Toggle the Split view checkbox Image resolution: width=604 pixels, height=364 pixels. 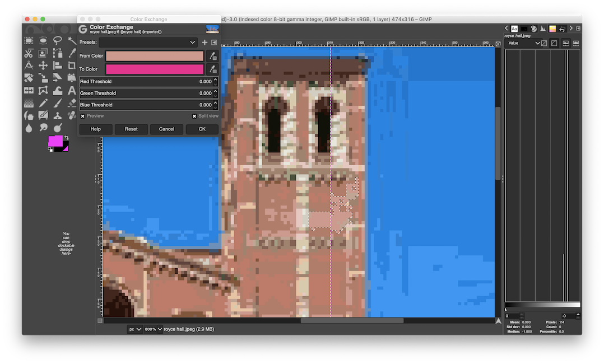pos(194,116)
